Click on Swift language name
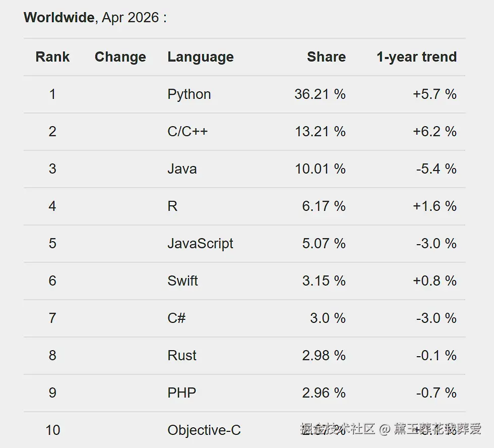Viewport: 494px width, 448px height. (182, 281)
